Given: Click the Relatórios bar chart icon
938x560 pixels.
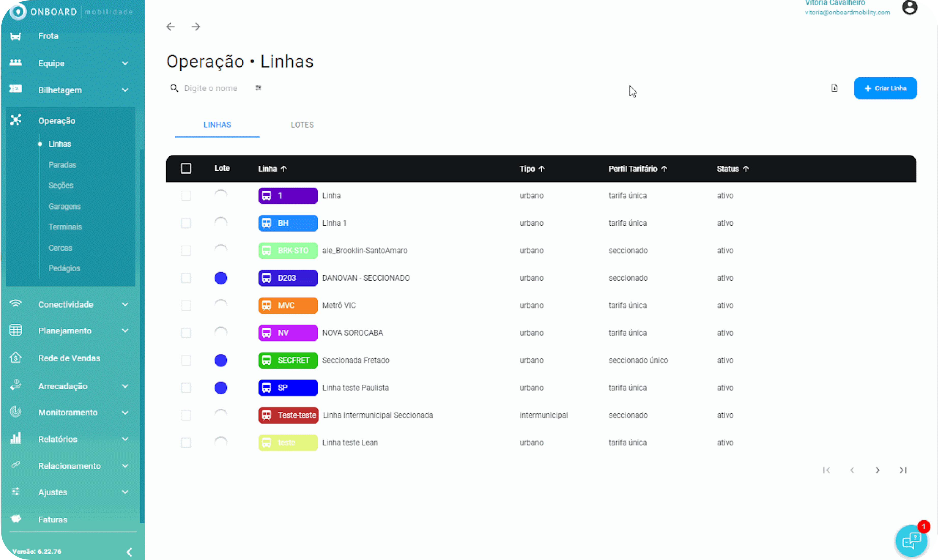Looking at the screenshot, I should [16, 439].
